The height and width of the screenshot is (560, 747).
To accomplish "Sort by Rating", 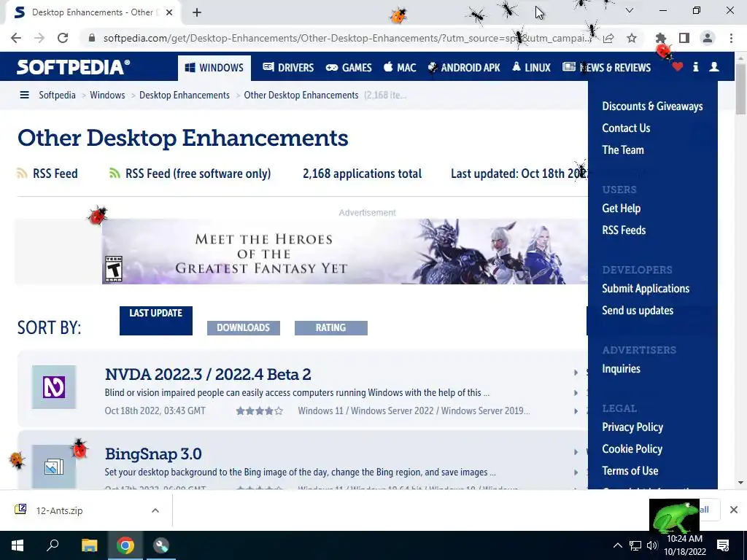I will [x=331, y=327].
